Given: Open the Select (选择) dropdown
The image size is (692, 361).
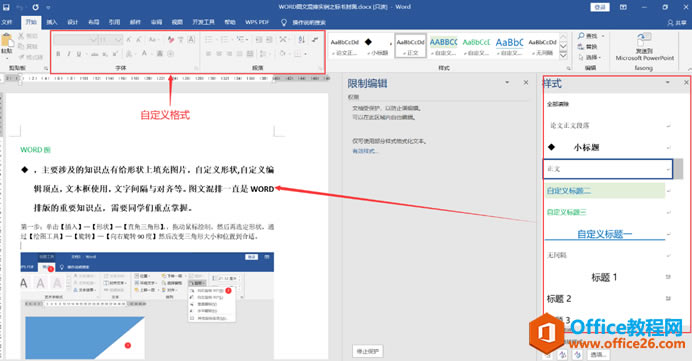Looking at the screenshot, I should tap(589, 57).
